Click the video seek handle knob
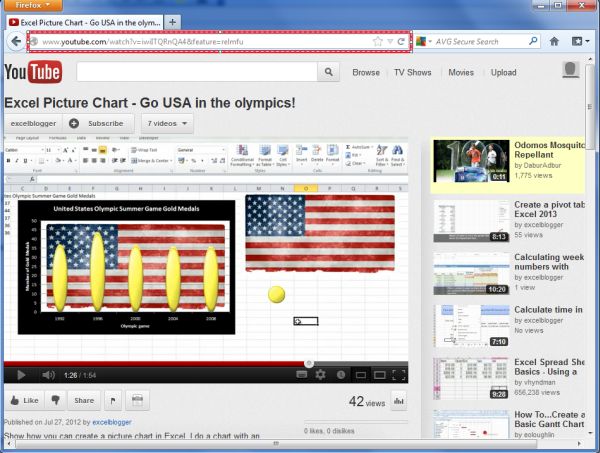 point(309,363)
